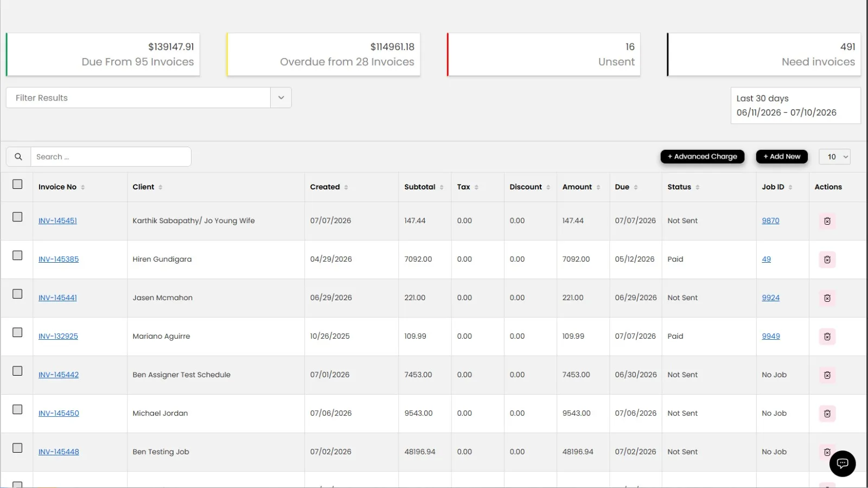Open invoice INV-145442 link
This screenshot has width=868, height=488.
tap(59, 375)
